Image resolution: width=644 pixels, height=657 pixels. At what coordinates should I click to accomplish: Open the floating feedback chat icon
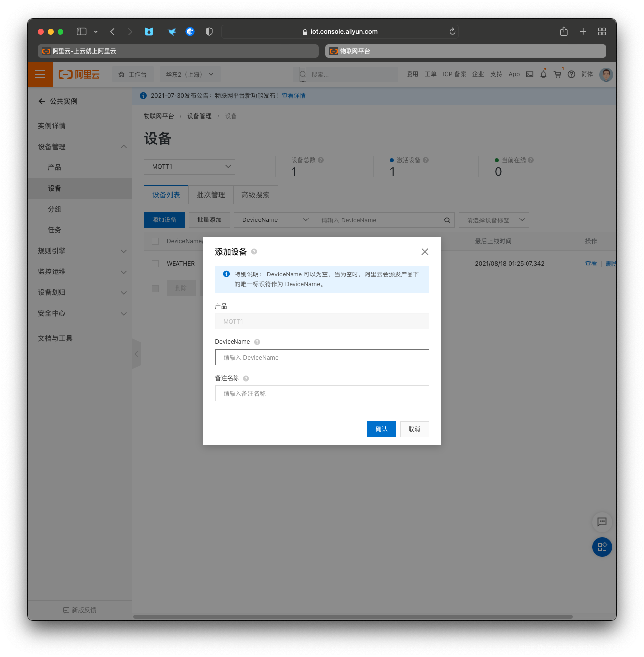[x=602, y=521]
